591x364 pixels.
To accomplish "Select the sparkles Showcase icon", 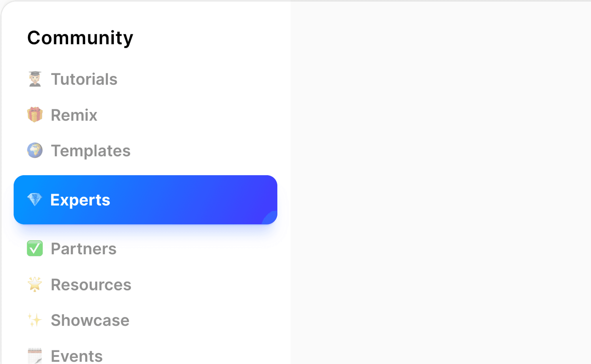I will [35, 320].
